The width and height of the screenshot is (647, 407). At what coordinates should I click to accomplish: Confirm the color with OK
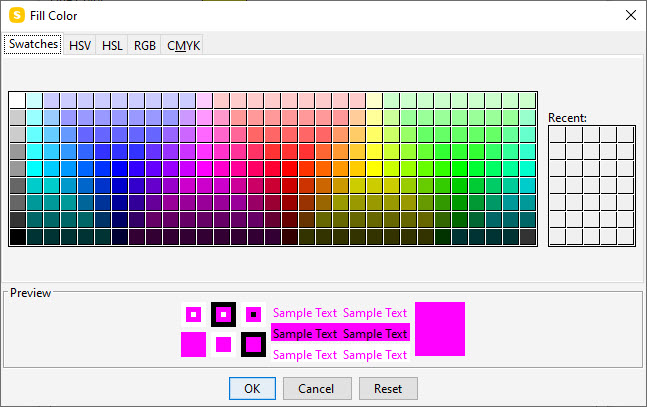click(252, 388)
